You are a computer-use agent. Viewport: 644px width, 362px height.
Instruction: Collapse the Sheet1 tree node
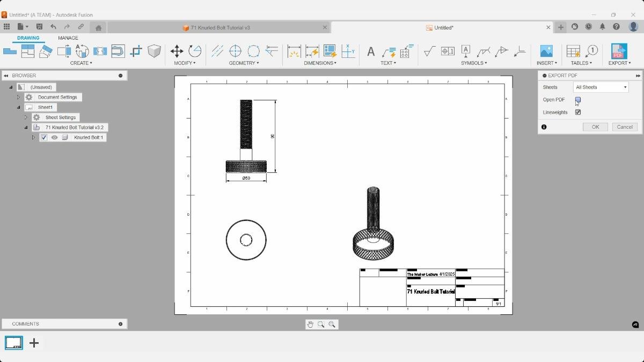[x=18, y=107]
